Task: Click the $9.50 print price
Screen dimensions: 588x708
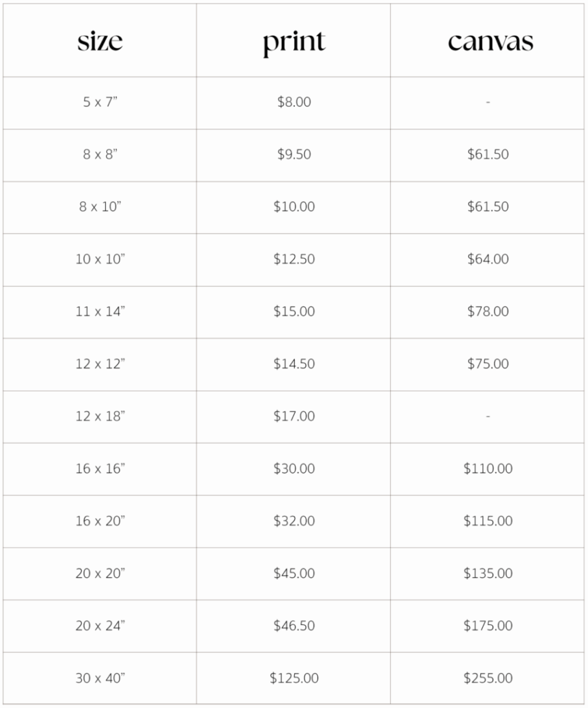Action: coord(294,154)
